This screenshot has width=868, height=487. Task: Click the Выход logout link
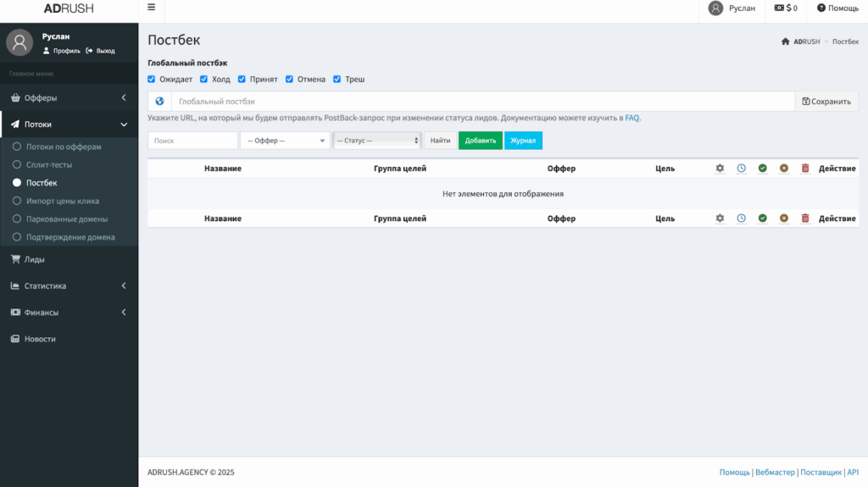(100, 51)
